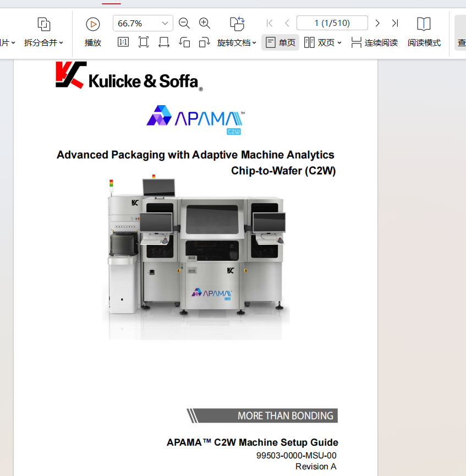This screenshot has width=466, height=476.
Task: Enable 连续阅读 continuous reading
Action: 374,42
